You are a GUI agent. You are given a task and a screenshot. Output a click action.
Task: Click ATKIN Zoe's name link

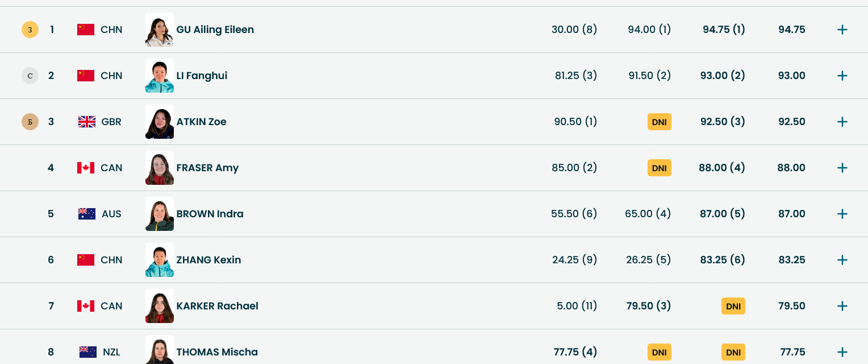[201, 122]
